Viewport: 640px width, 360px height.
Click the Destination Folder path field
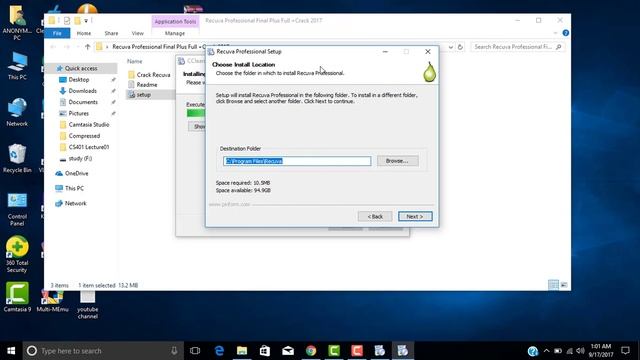297,161
